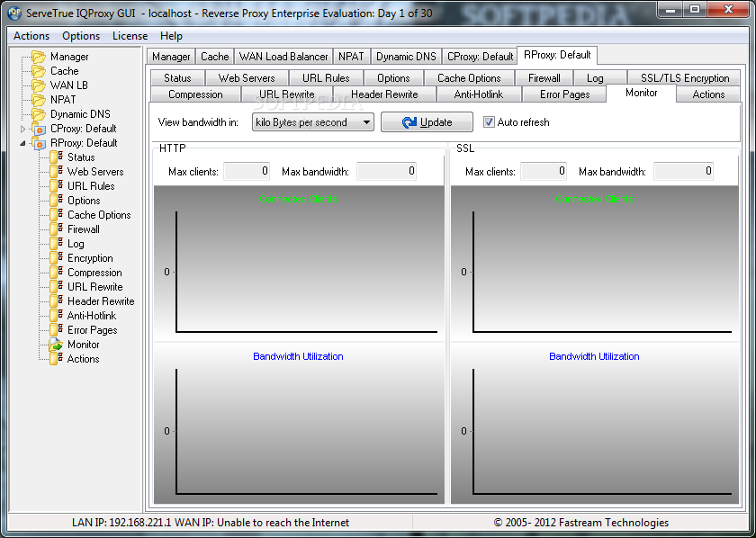Select Web Servers label in tree
Image resolution: width=756 pixels, height=538 pixels.
[x=95, y=172]
